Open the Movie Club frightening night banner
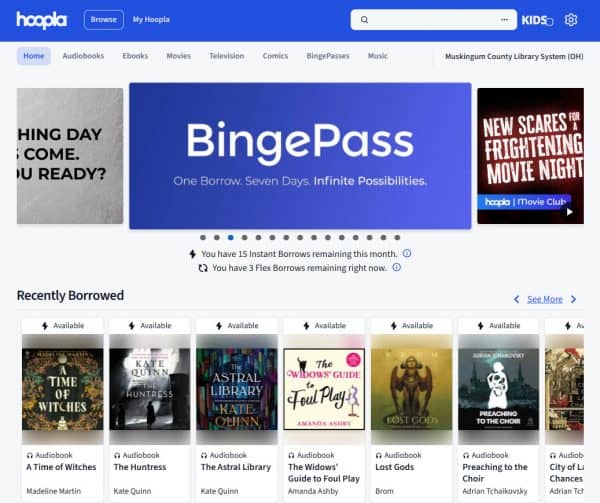The height and width of the screenshot is (503, 600). [530, 156]
